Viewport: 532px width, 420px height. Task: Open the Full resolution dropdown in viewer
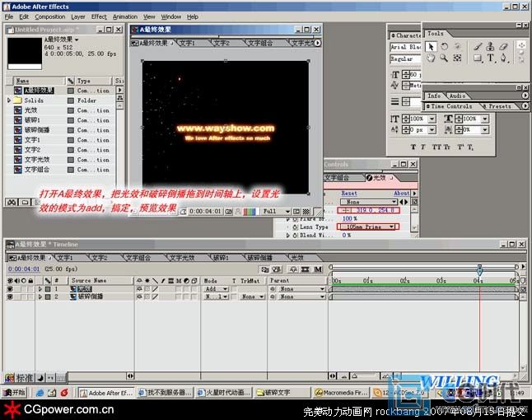276,212
